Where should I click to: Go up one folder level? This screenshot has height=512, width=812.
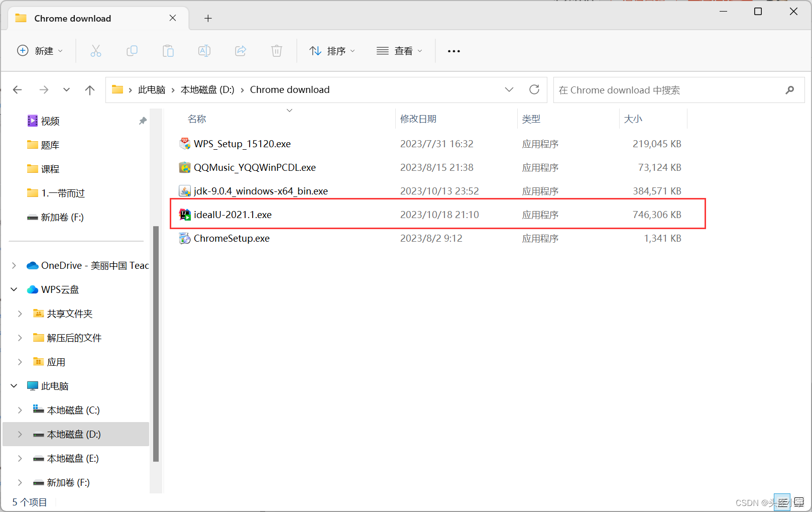click(x=90, y=90)
